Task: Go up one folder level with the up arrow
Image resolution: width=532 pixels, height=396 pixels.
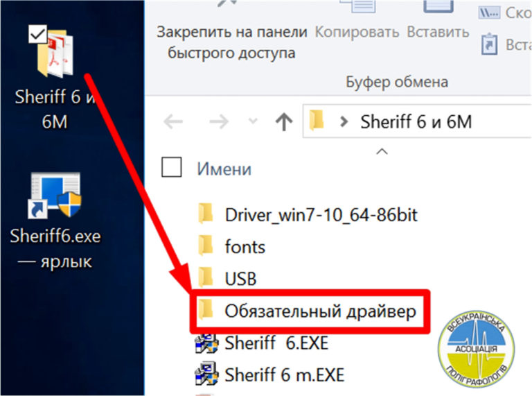Action: pyautogui.click(x=283, y=122)
